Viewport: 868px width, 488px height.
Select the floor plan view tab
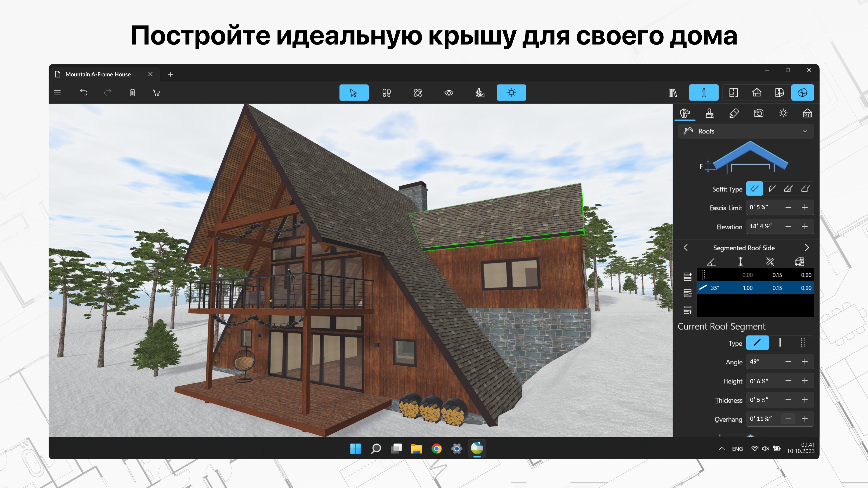click(x=733, y=92)
